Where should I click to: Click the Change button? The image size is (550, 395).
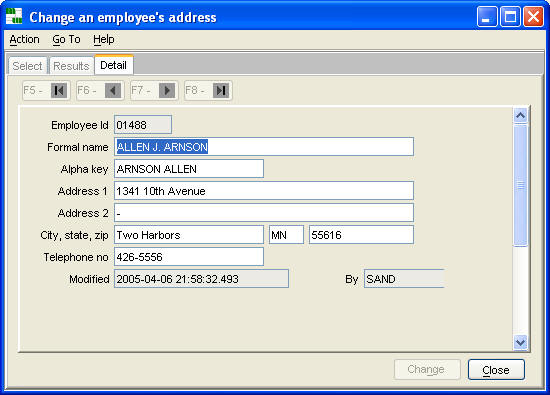[x=427, y=369]
